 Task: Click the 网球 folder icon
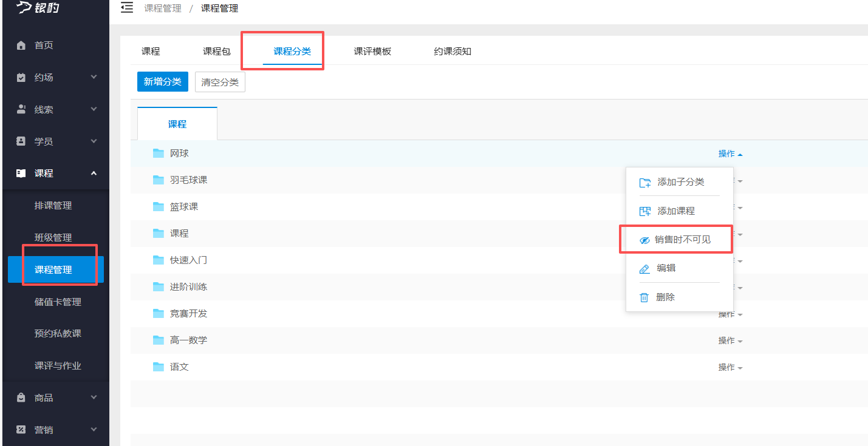point(159,154)
